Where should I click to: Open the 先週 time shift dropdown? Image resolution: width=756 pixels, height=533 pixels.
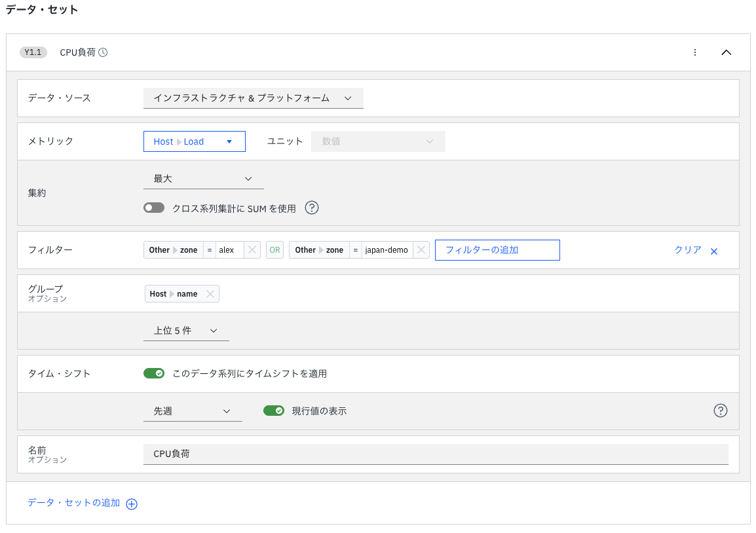click(193, 411)
